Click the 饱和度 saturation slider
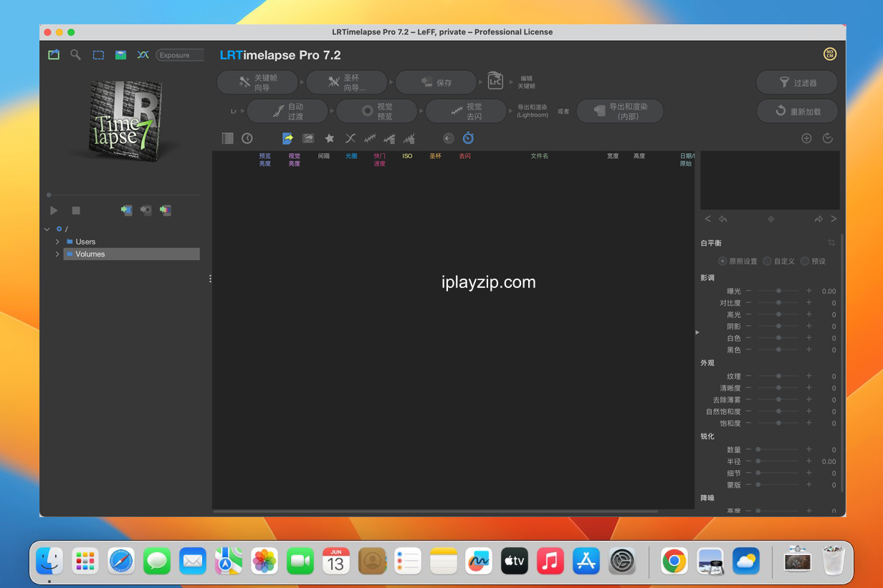This screenshot has height=588, width=883. (778, 423)
